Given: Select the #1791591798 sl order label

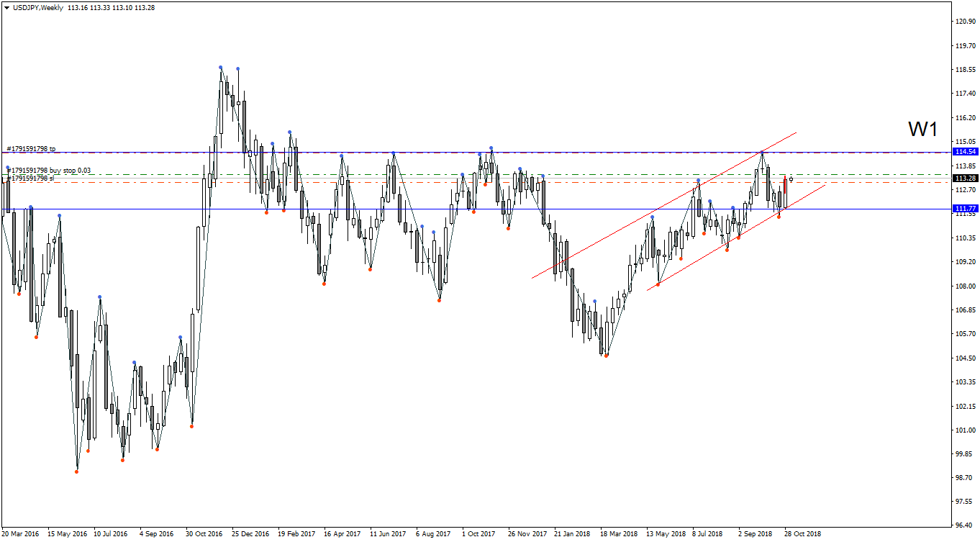Looking at the screenshot, I should tap(31, 178).
